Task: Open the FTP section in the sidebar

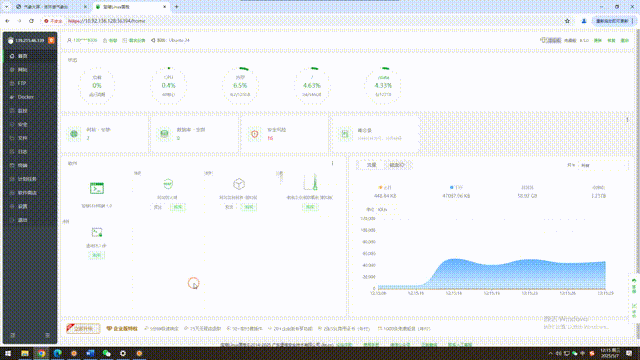Action: click(22, 83)
